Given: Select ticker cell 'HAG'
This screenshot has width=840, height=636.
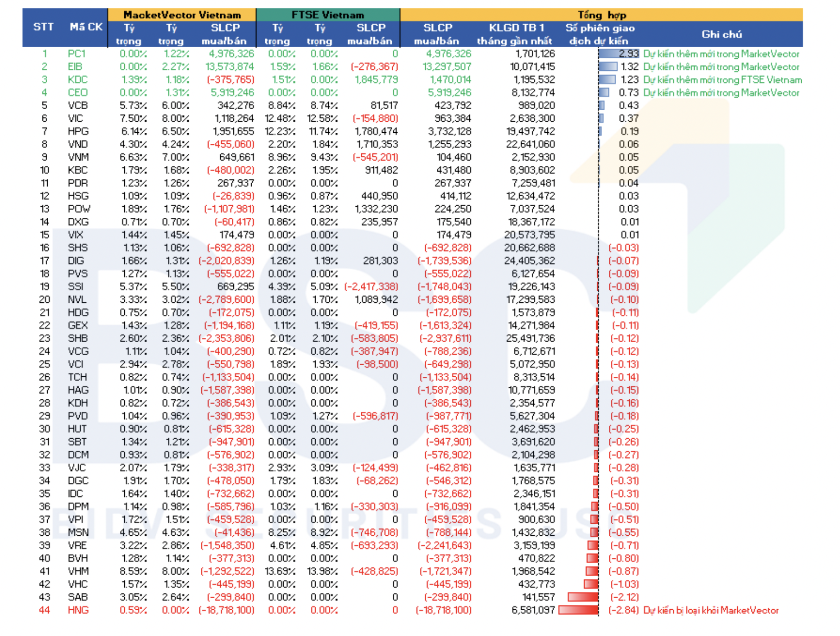Looking at the screenshot, I should point(78,390).
